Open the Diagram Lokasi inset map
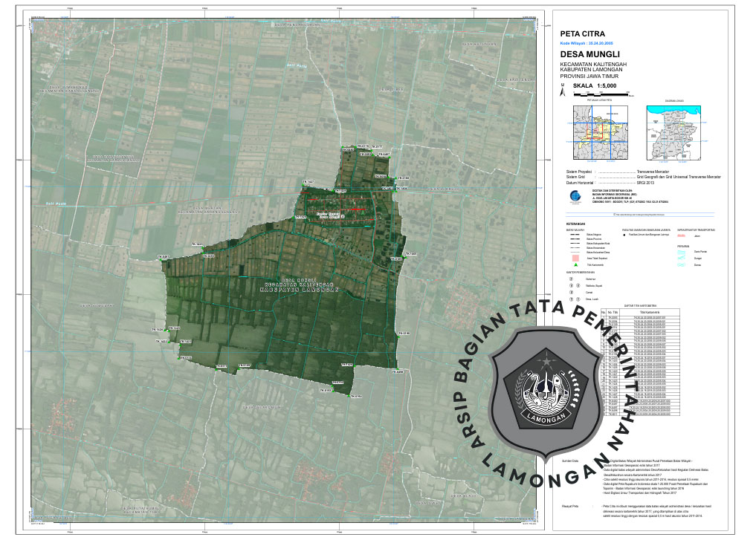The image size is (756, 543). pyautogui.click(x=675, y=131)
